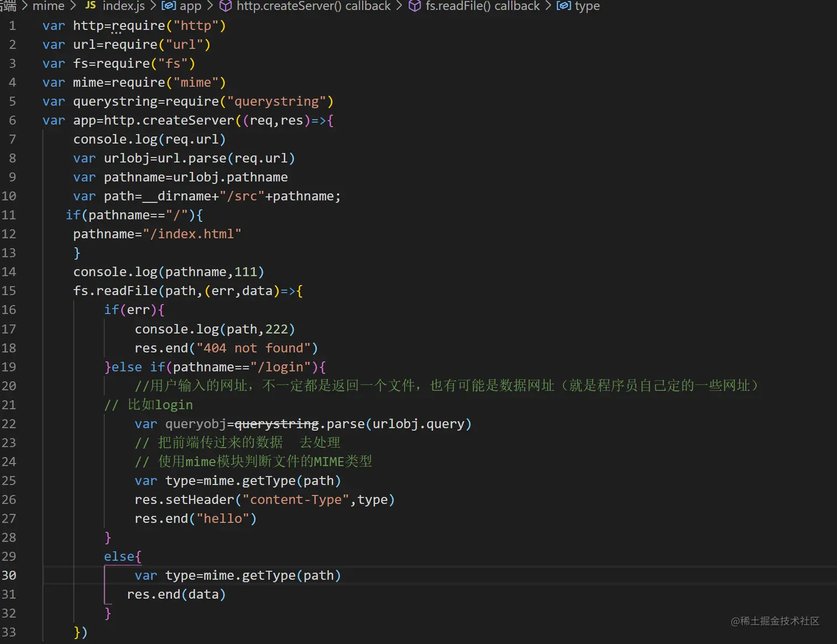Viewport: 837px width, 644px height.
Task: Click line number 30 in the gutter
Action: [9, 575]
